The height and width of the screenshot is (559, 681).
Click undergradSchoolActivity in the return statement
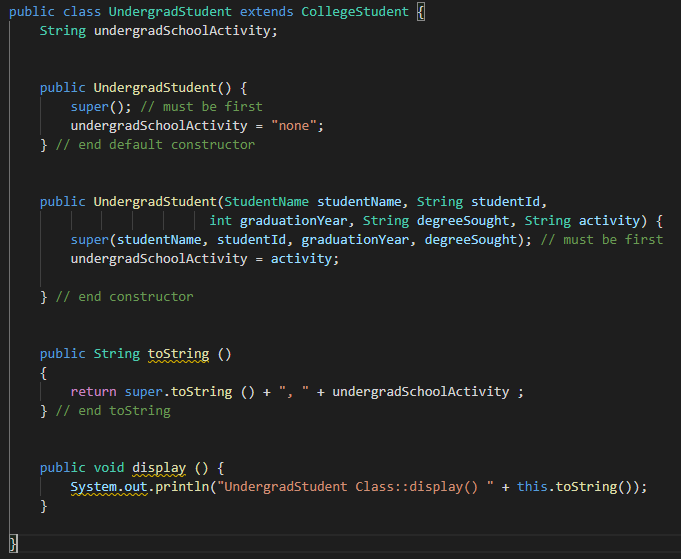tap(420, 392)
